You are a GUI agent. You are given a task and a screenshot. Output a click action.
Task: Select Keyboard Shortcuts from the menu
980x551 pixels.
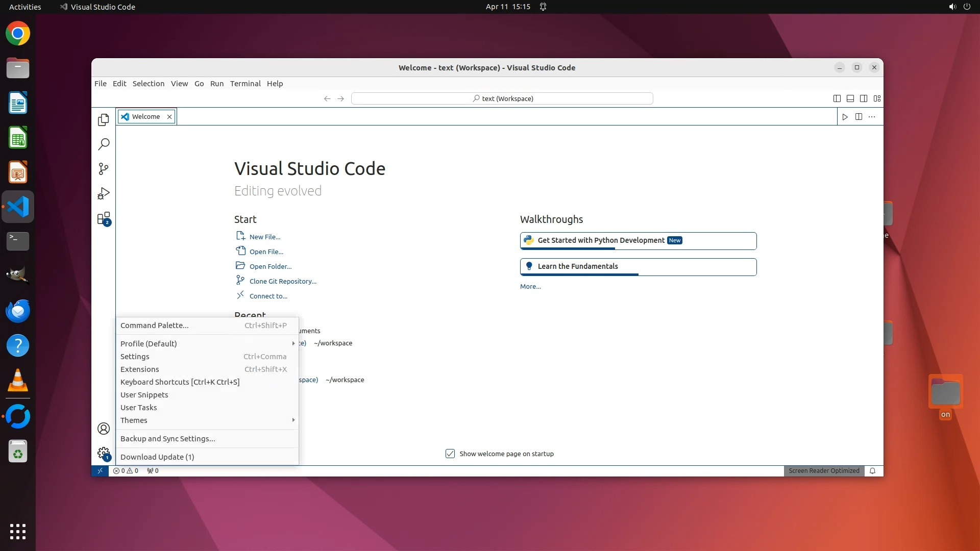[x=180, y=382]
